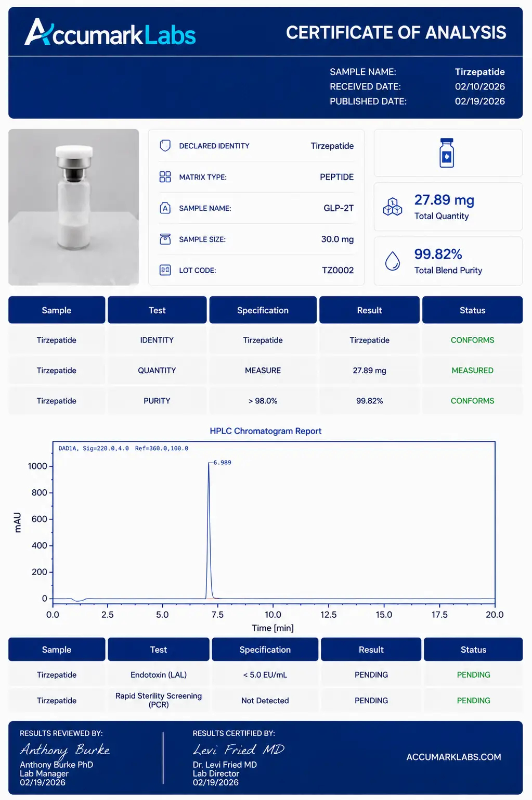Click the < 5.0 EU/mL specification cell
The image size is (532, 800).
265,675
